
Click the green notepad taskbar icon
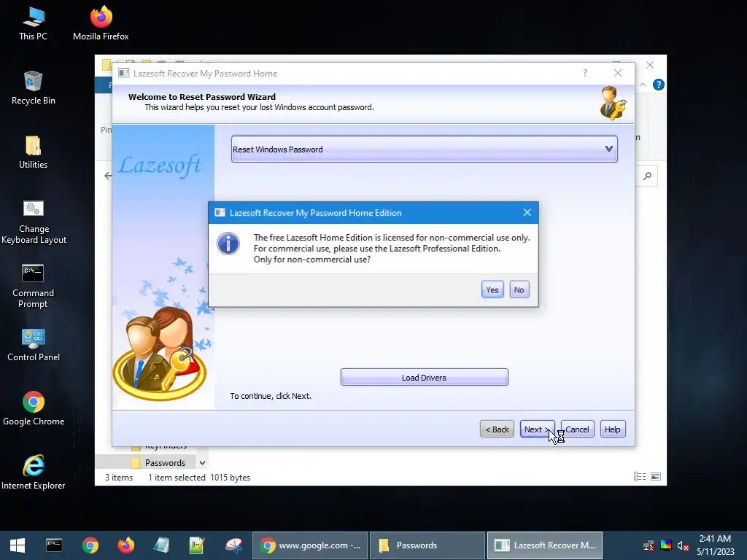pyautogui.click(x=197, y=545)
